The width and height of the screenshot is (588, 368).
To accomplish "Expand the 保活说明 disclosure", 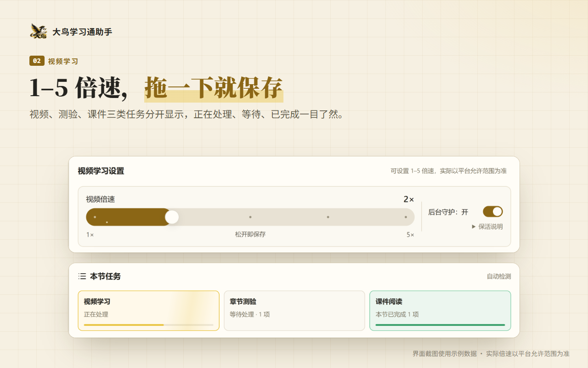I will 487,227.
